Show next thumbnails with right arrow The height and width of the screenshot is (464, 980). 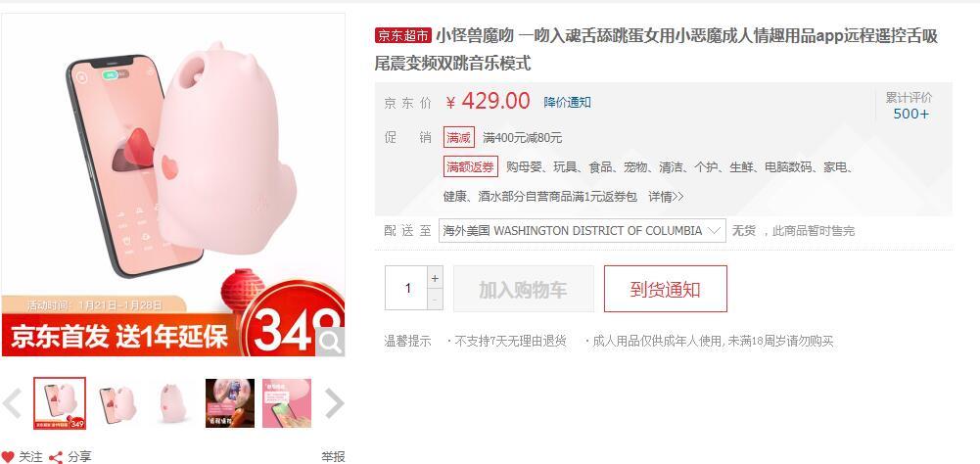[335, 403]
